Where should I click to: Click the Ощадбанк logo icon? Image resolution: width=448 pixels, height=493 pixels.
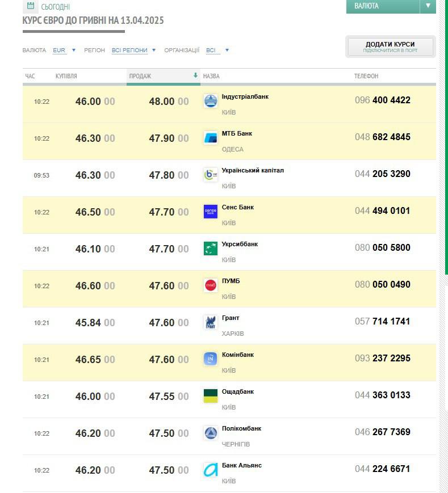tap(211, 396)
